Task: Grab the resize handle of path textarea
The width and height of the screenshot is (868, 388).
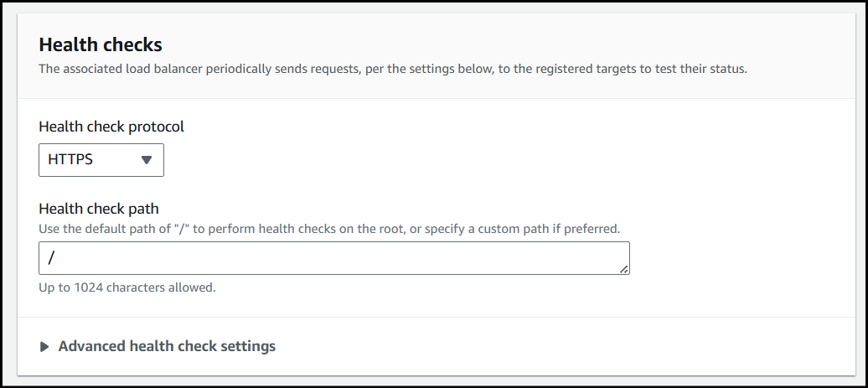Action: [624, 269]
